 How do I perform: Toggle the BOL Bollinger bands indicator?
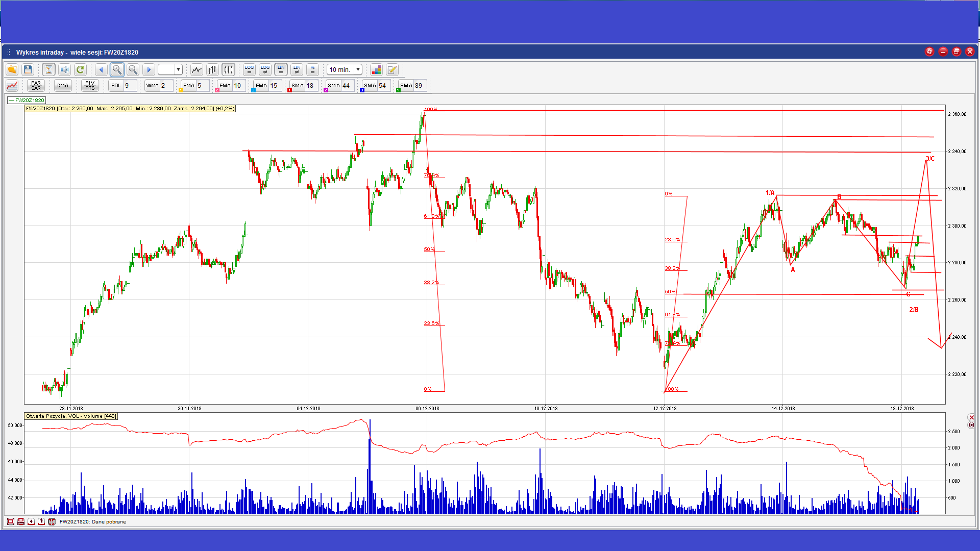point(116,86)
